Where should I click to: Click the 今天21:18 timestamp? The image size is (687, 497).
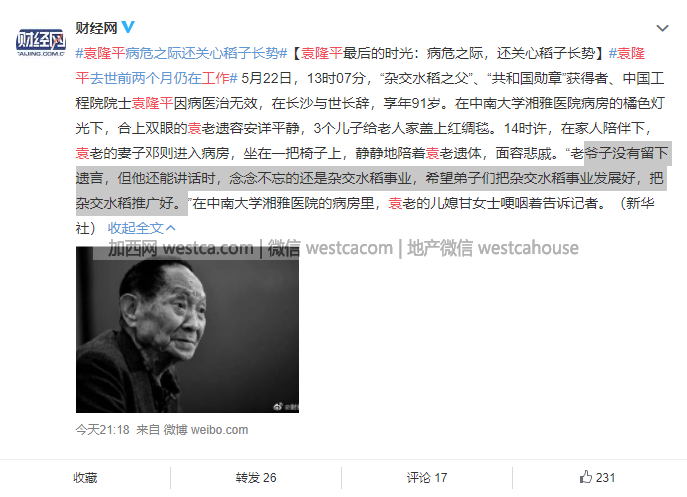(103, 430)
